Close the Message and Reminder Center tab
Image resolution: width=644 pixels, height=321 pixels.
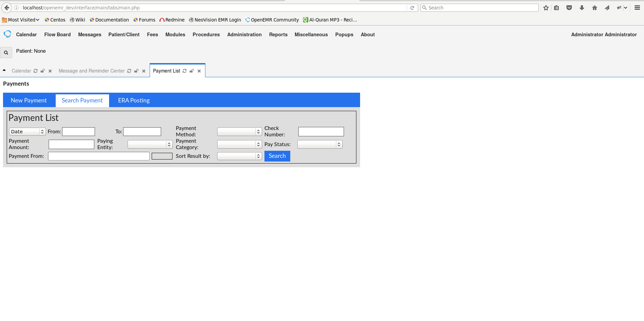[x=144, y=71]
